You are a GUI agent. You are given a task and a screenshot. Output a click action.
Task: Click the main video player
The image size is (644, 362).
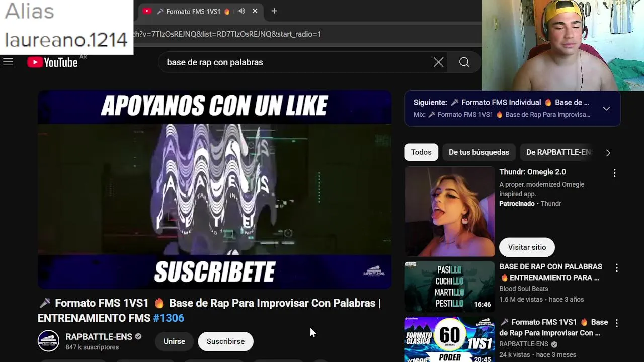[x=215, y=190]
